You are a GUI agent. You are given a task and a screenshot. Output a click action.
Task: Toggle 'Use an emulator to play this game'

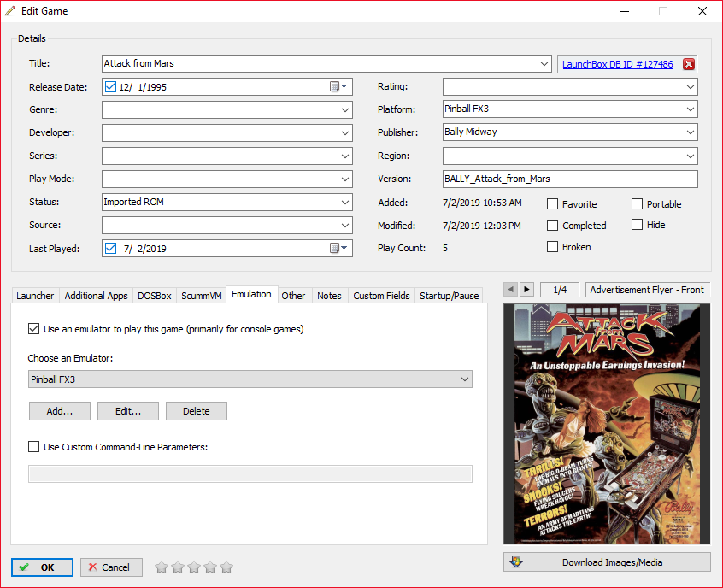33,329
